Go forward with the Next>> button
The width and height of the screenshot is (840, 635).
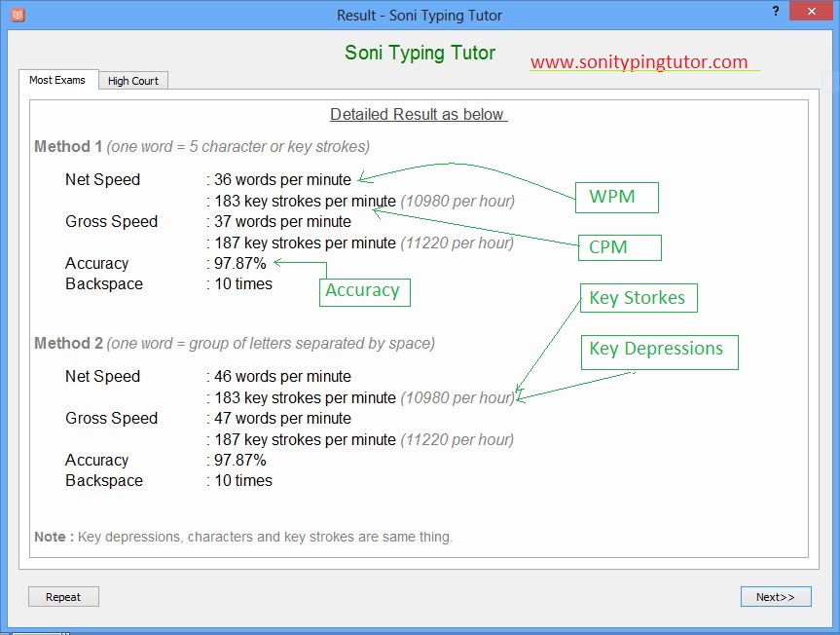click(x=775, y=596)
